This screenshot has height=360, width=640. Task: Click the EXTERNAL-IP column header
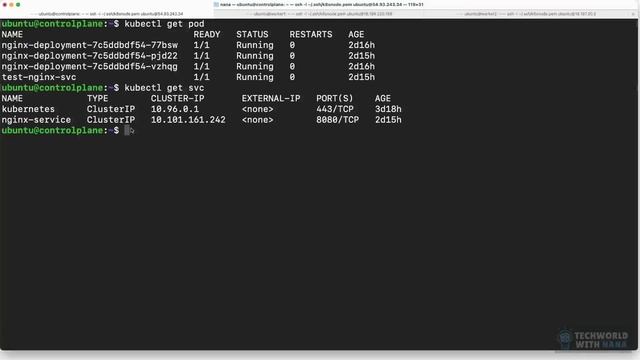271,98
